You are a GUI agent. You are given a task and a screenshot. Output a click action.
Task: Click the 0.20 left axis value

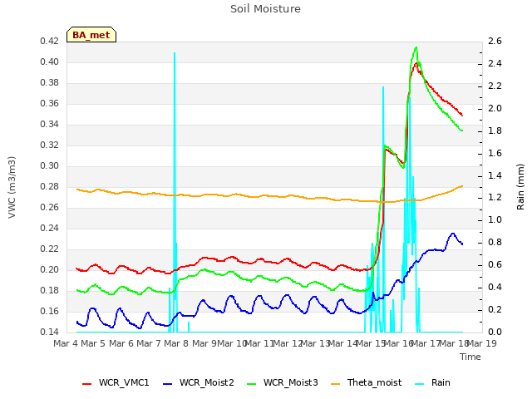coord(49,269)
